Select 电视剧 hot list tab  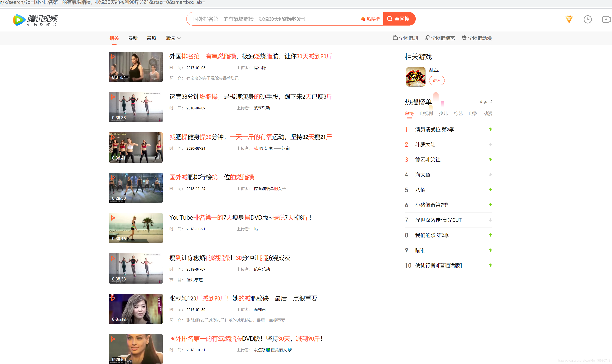426,113
